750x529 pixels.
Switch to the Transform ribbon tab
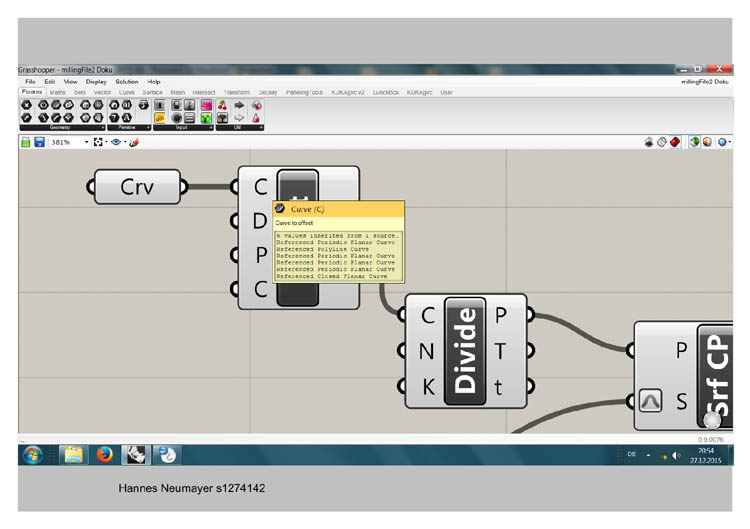[x=237, y=92]
